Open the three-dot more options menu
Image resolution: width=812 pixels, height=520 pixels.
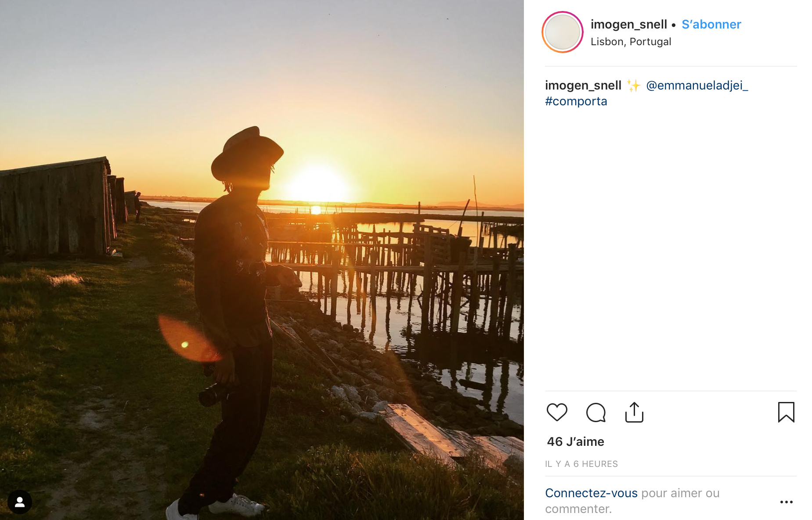(786, 502)
